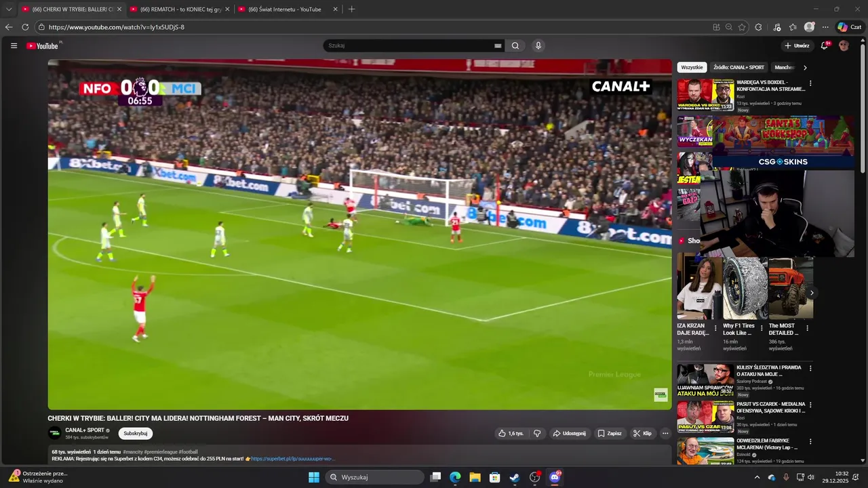Submit search with the magnifier button
This screenshot has width=868, height=488.
515,45
